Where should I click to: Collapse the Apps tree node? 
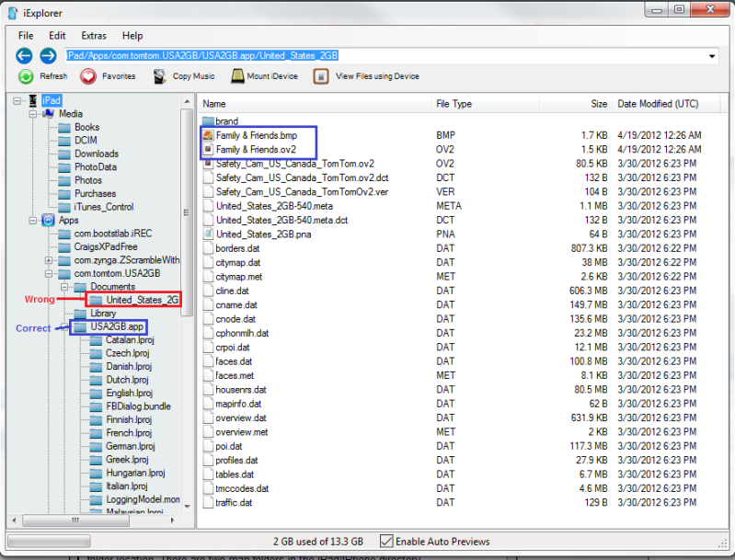pyautogui.click(x=33, y=221)
